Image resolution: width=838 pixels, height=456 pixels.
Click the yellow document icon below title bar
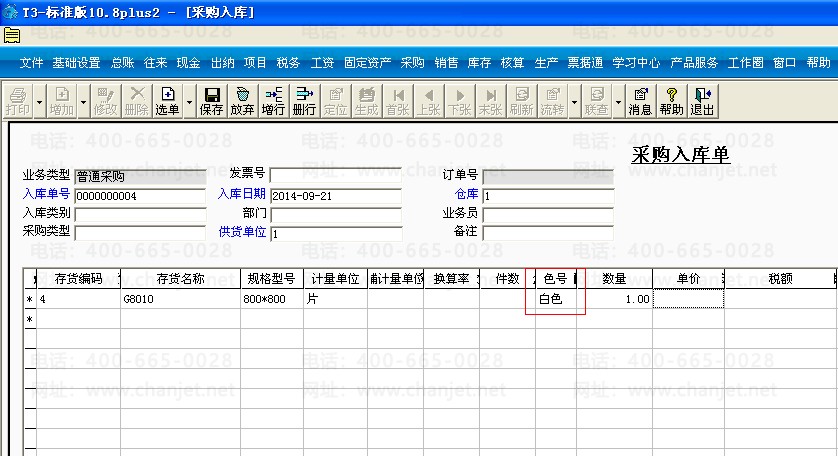pos(12,36)
